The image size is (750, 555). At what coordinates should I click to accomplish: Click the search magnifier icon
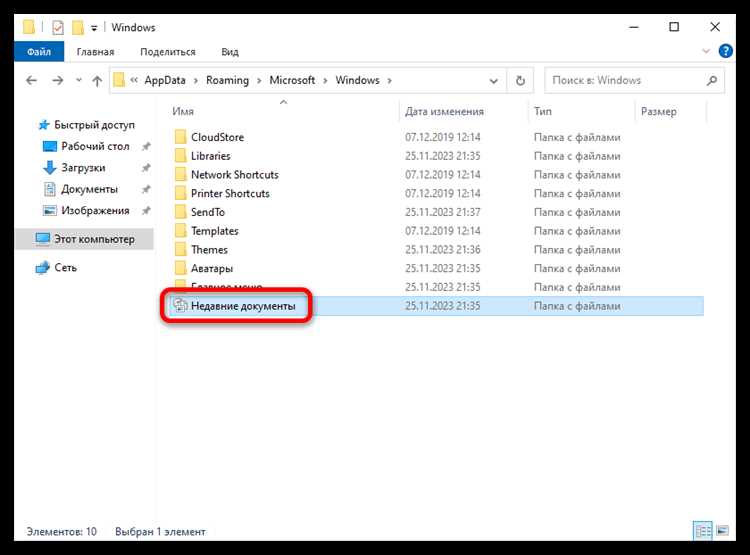click(x=712, y=80)
